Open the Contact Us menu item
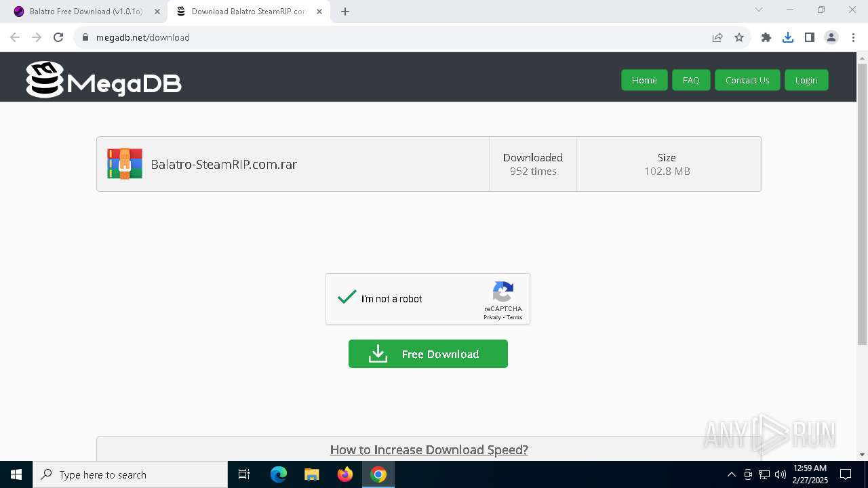The image size is (868, 488). [747, 80]
